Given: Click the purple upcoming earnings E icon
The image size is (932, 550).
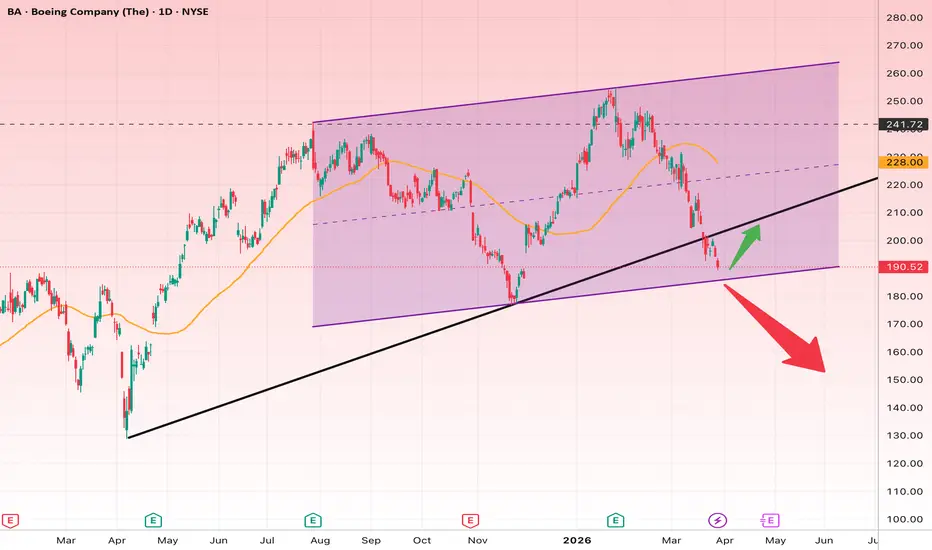Looking at the screenshot, I should click(770, 521).
